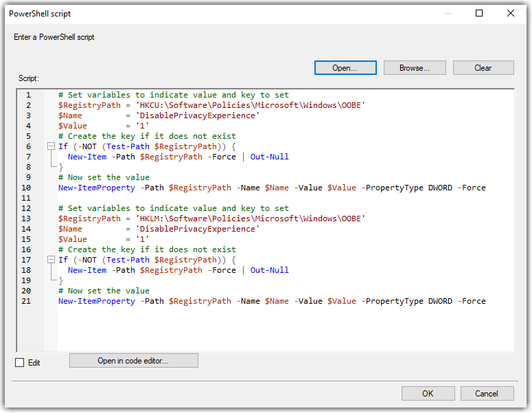Click the $Name variable on line 3

(x=70, y=115)
